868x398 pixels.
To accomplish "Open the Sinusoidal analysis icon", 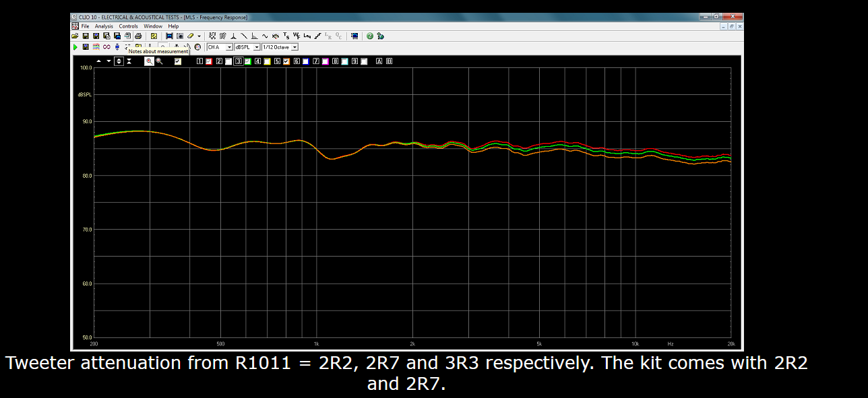I will (264, 36).
